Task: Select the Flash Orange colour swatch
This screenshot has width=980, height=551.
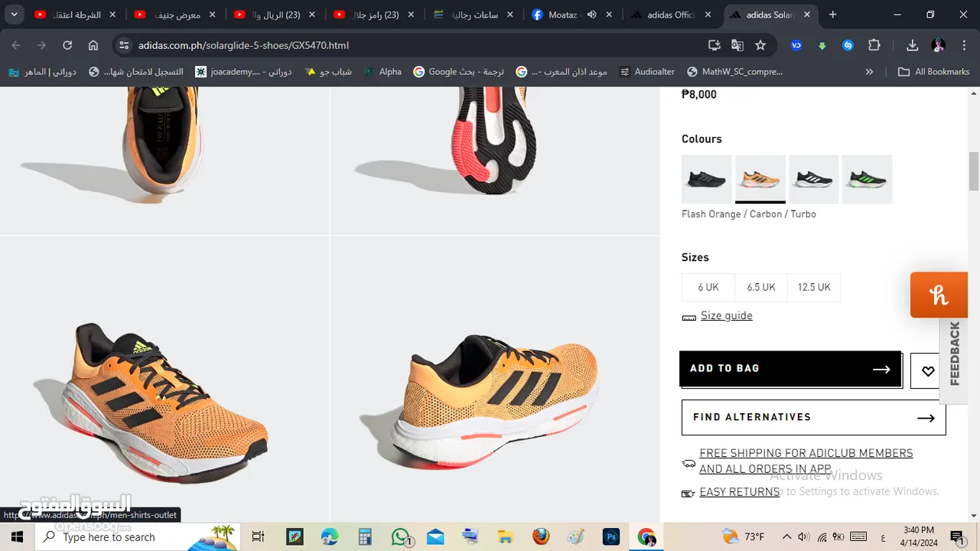Action: pos(760,179)
